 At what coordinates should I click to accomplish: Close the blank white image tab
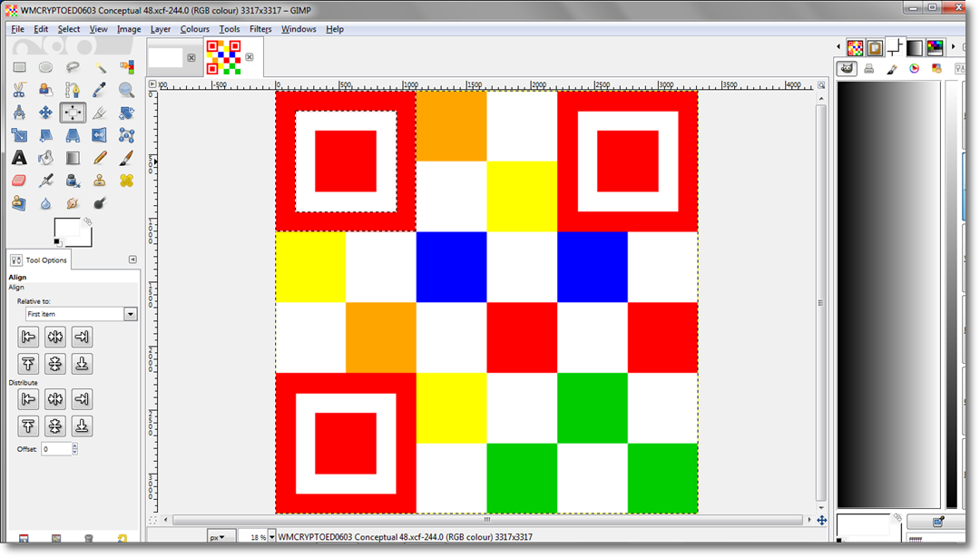[x=191, y=57]
